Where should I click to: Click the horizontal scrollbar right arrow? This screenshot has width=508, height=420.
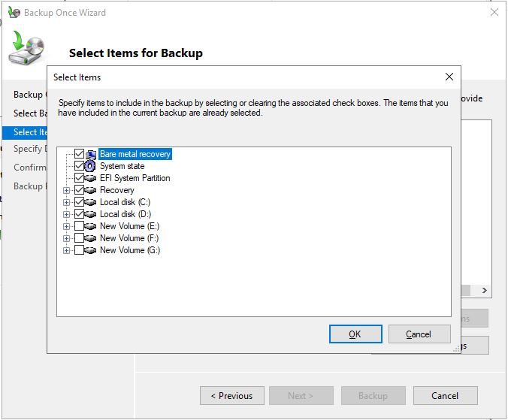click(x=485, y=290)
